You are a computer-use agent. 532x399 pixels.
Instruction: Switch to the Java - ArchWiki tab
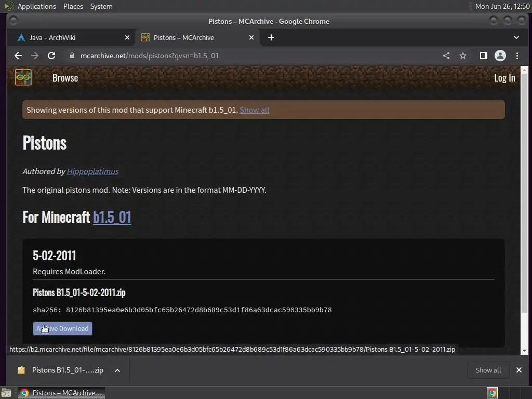point(71,37)
